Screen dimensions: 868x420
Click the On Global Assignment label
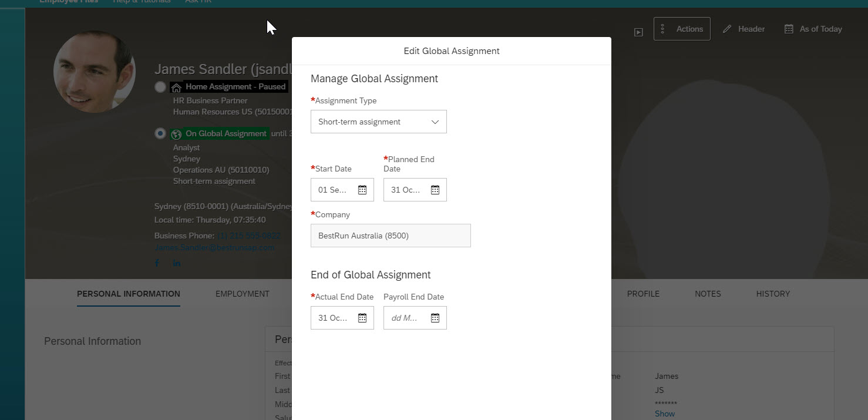click(226, 133)
